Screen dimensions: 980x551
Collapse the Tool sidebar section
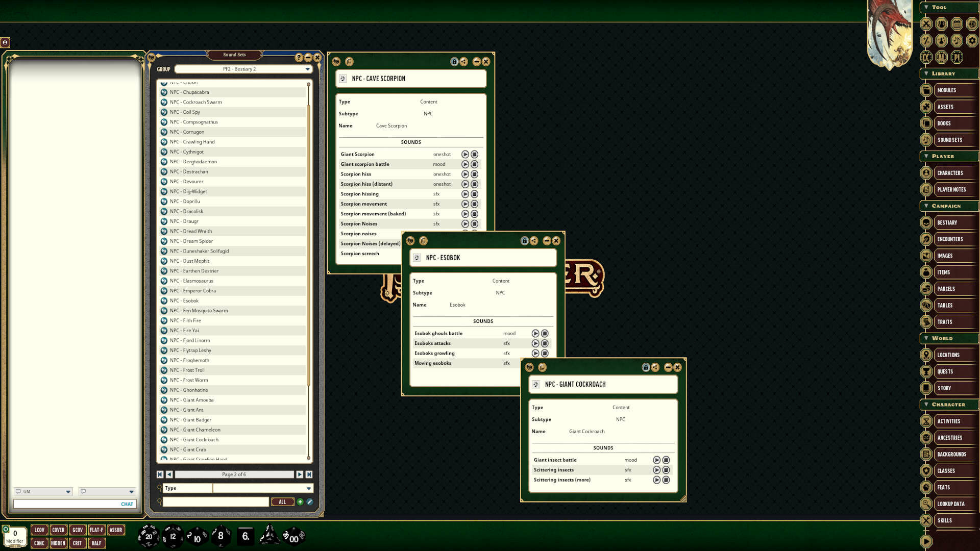point(926,8)
